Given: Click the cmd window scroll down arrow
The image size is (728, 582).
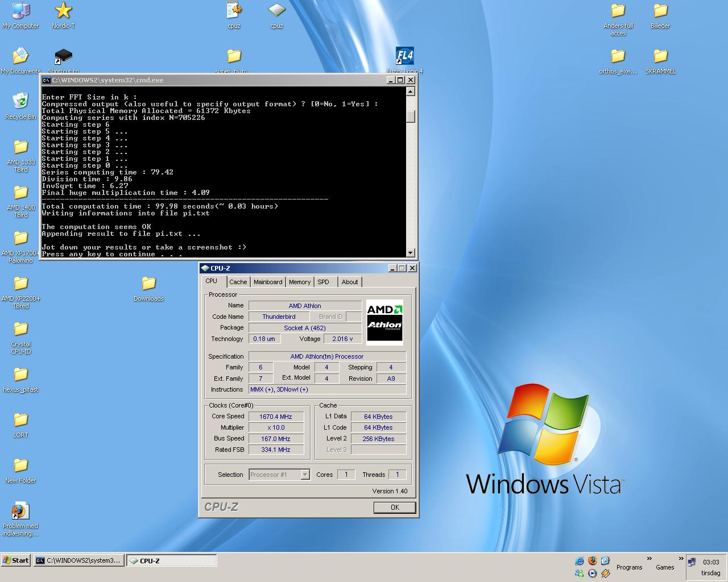Looking at the screenshot, I should coord(411,252).
